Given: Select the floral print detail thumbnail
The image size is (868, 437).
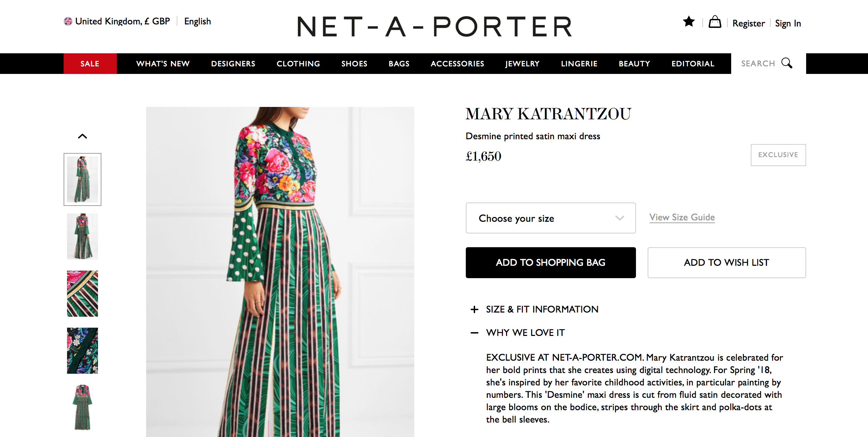Looking at the screenshot, I should tap(83, 351).
